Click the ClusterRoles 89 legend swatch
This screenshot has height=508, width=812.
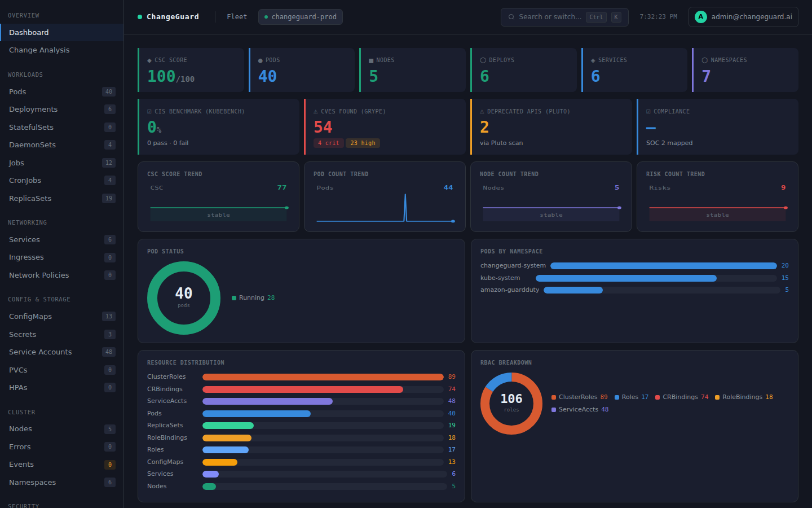coord(554,397)
